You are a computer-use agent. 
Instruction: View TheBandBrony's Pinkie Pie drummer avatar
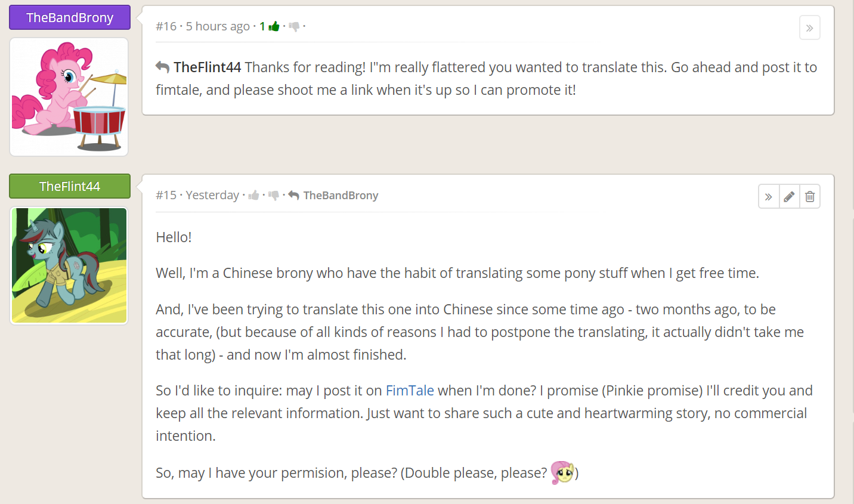tap(69, 97)
